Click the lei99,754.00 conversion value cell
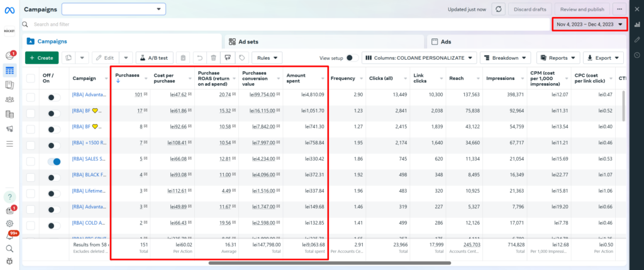This screenshot has height=270, width=644. coord(262,94)
